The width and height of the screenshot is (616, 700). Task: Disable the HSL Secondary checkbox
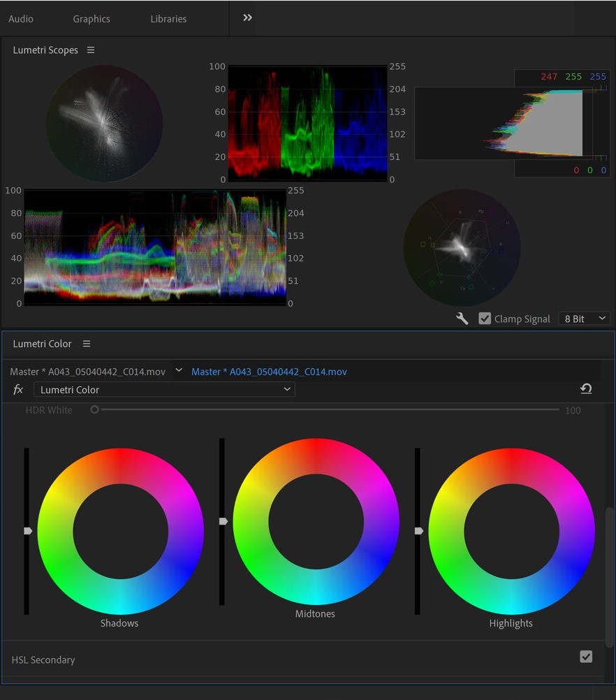[585, 656]
